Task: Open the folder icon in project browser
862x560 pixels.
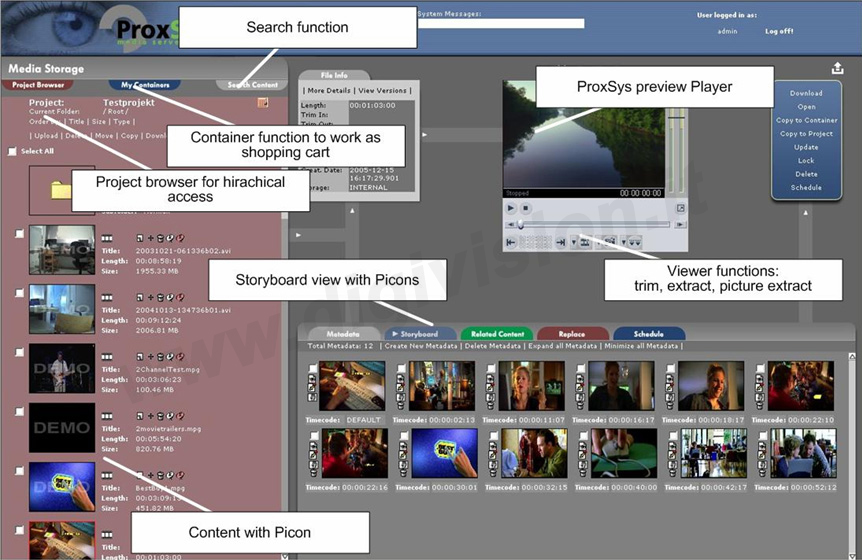Action: point(60,191)
